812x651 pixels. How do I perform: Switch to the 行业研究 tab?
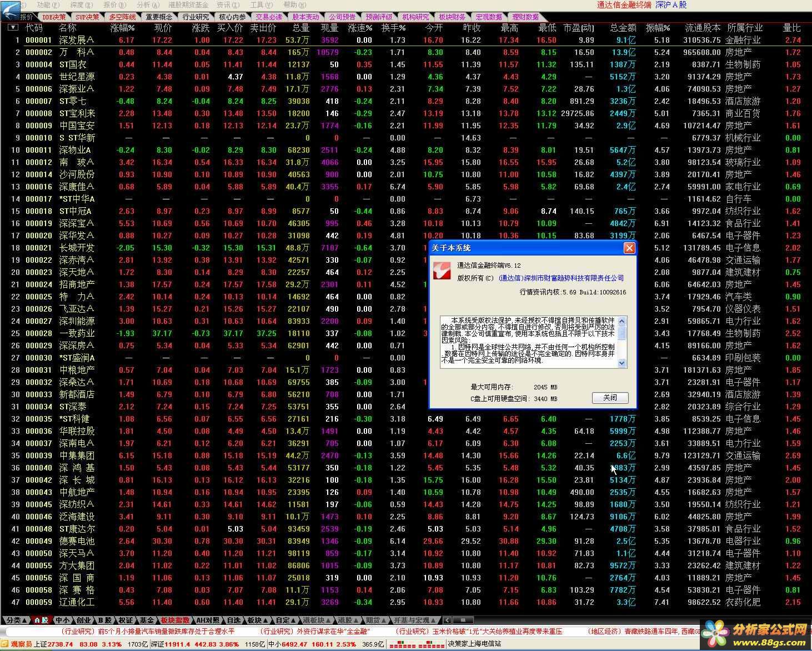(196, 17)
